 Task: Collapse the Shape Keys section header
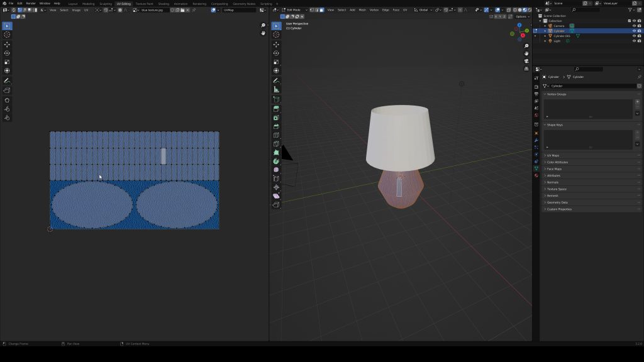[557, 124]
